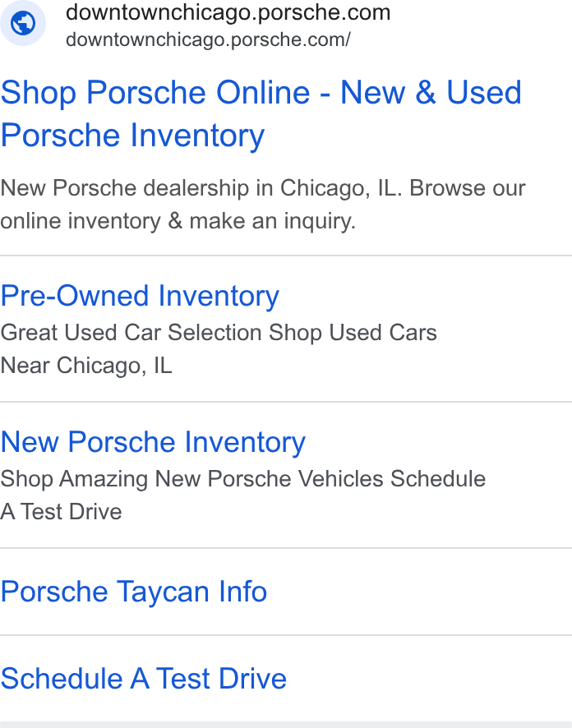Click 'online inventory & make an inquiry' text
The width and height of the screenshot is (572, 728).
pyautogui.click(x=178, y=221)
